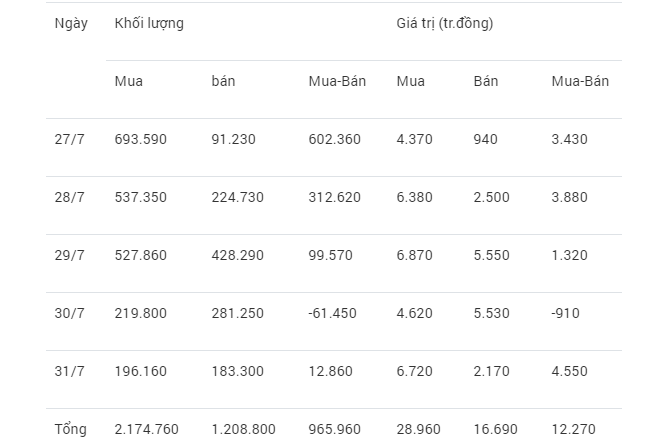Click the 224.730 sell volume cell
Screen dimensions: 671x447
pos(238,198)
